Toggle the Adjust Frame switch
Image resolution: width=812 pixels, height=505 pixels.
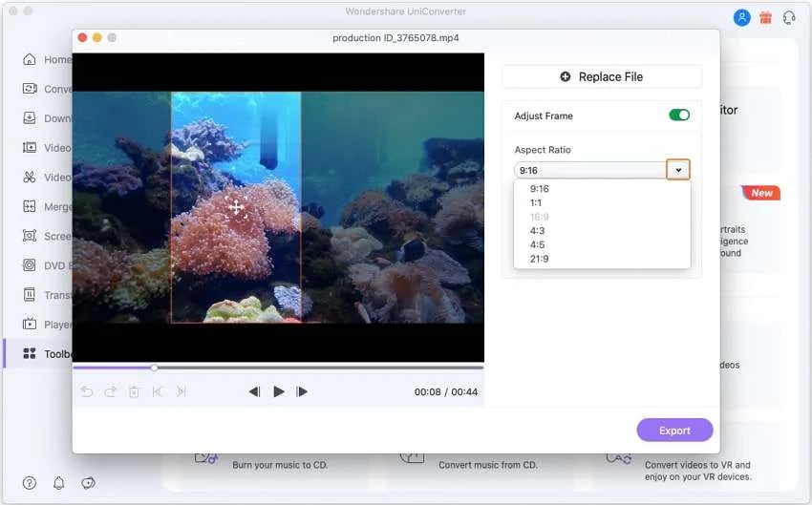(679, 115)
